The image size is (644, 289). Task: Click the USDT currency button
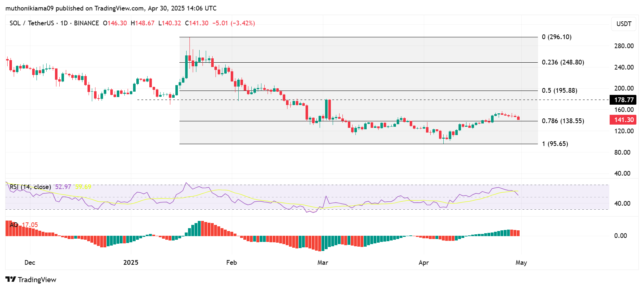[624, 24]
